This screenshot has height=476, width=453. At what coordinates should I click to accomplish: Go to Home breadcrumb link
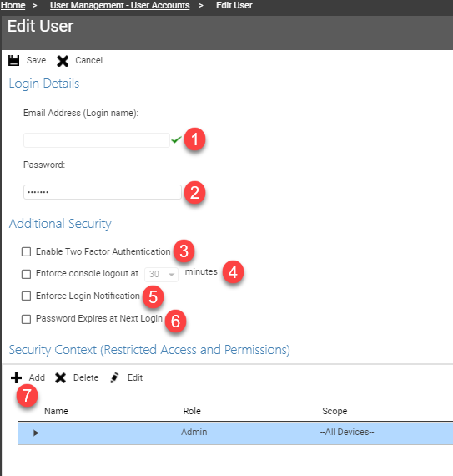tap(13, 6)
